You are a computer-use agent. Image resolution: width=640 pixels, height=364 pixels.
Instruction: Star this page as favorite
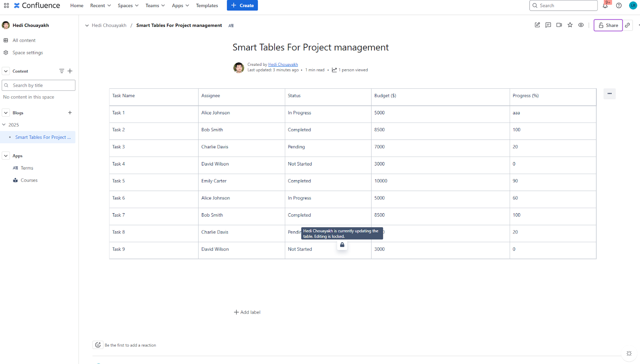click(570, 25)
